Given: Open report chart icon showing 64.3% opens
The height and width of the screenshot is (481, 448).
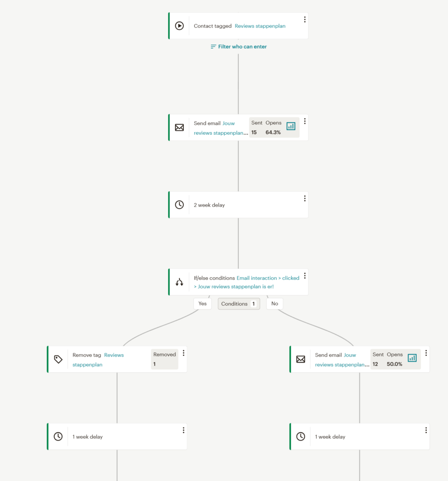Looking at the screenshot, I should (291, 126).
